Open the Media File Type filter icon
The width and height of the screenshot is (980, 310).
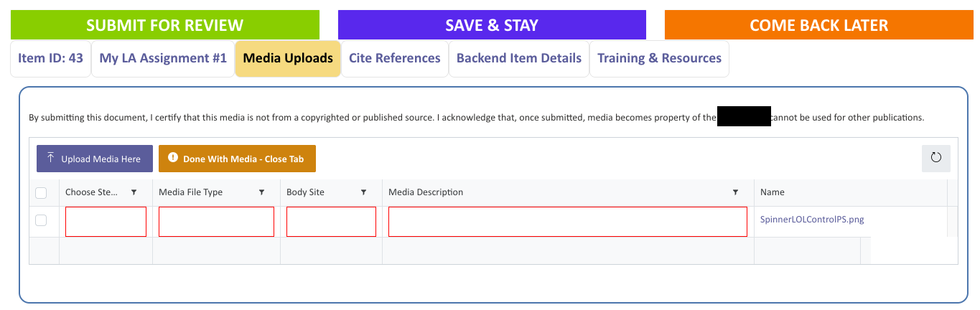[261, 192]
